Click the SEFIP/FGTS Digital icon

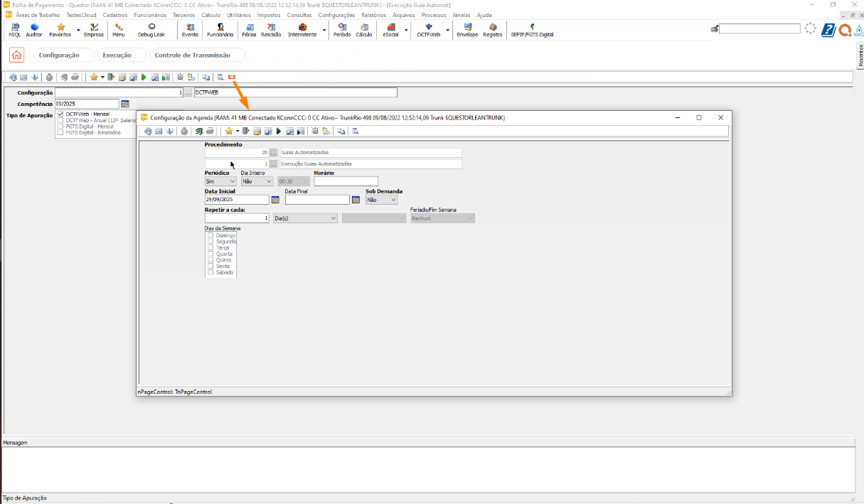[532, 30]
